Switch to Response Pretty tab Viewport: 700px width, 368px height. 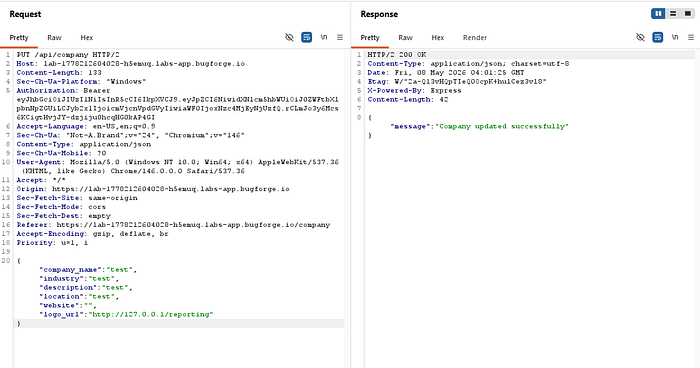click(x=370, y=38)
